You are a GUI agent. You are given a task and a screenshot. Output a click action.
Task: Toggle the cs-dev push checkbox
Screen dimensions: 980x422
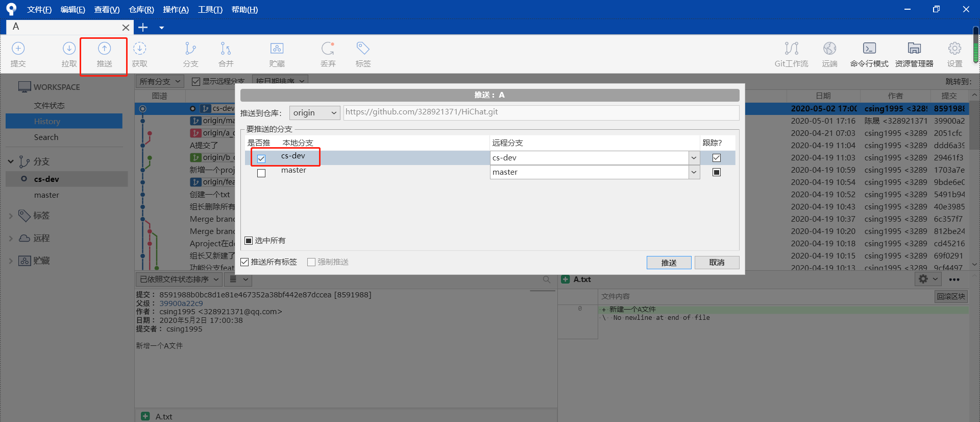[261, 158]
